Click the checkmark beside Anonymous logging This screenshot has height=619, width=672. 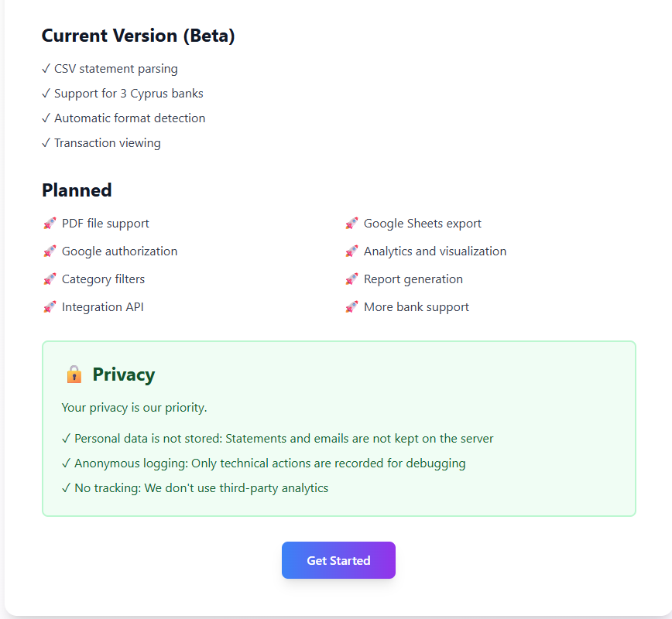tap(65, 463)
